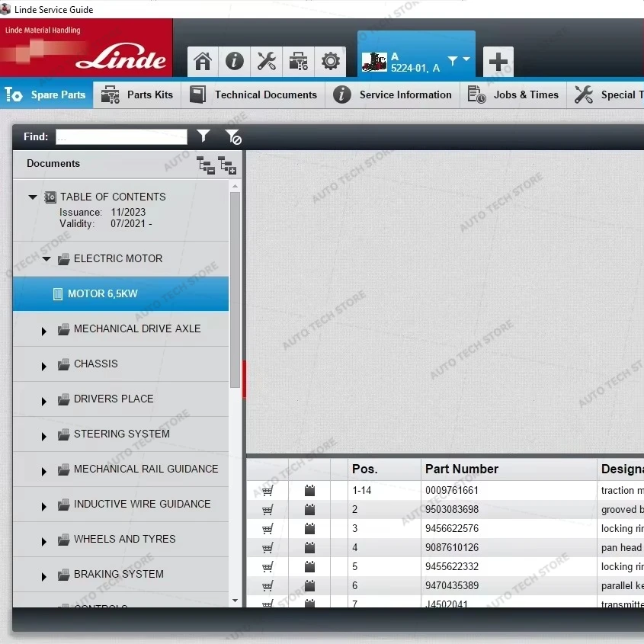
Task: Select the ELECTRIC MOTOR folder label
Action: point(118,258)
